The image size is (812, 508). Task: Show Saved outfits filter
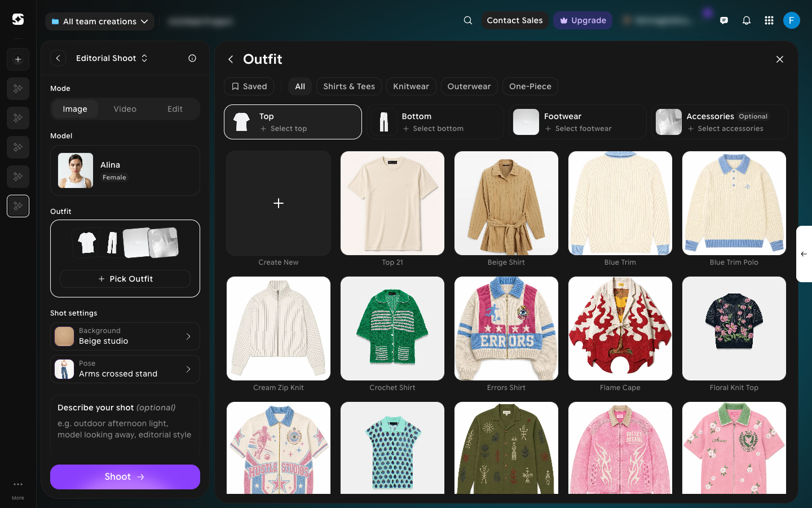point(249,86)
